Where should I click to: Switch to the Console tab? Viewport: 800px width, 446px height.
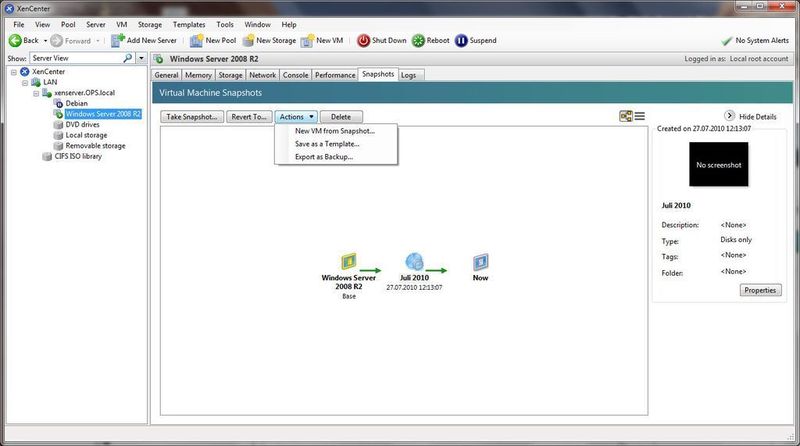[295, 75]
